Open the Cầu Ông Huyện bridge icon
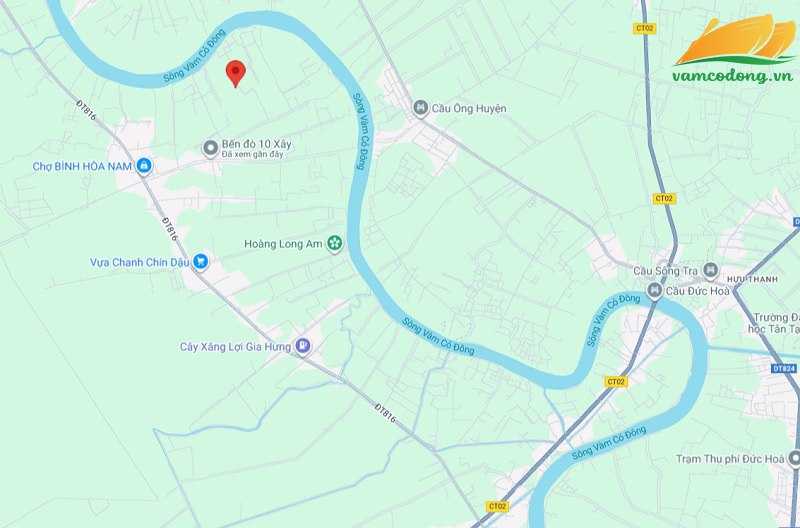Screen dimensions: 800x528 point(420,108)
